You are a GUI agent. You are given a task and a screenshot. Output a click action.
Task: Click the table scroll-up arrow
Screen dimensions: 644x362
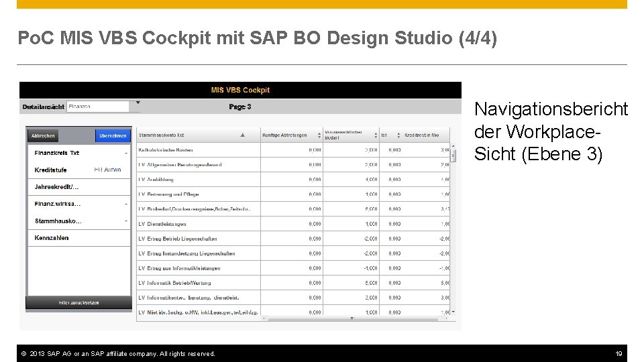[x=453, y=146]
